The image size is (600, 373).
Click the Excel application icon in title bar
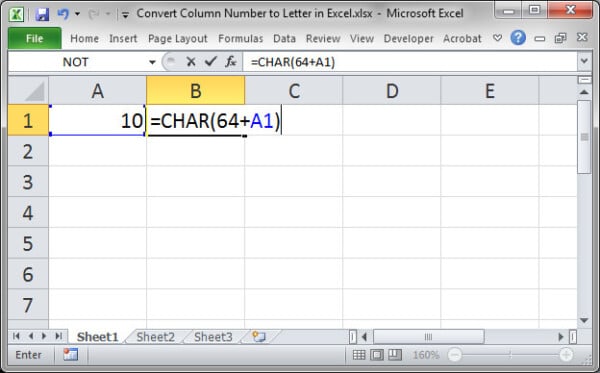tap(16, 14)
